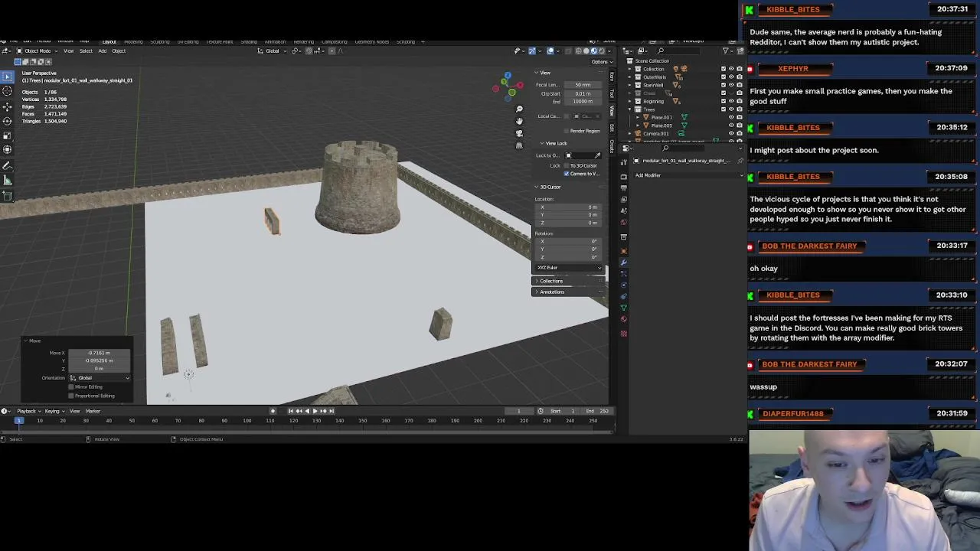Hide the StairWell collection with eye icon
This screenshot has width=980, height=551.
pos(731,85)
